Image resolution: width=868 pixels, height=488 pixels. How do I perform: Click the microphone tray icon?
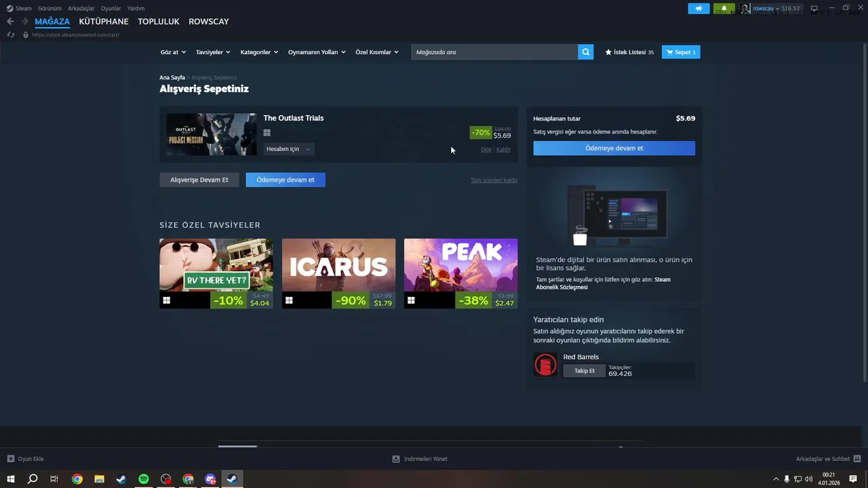(787, 479)
